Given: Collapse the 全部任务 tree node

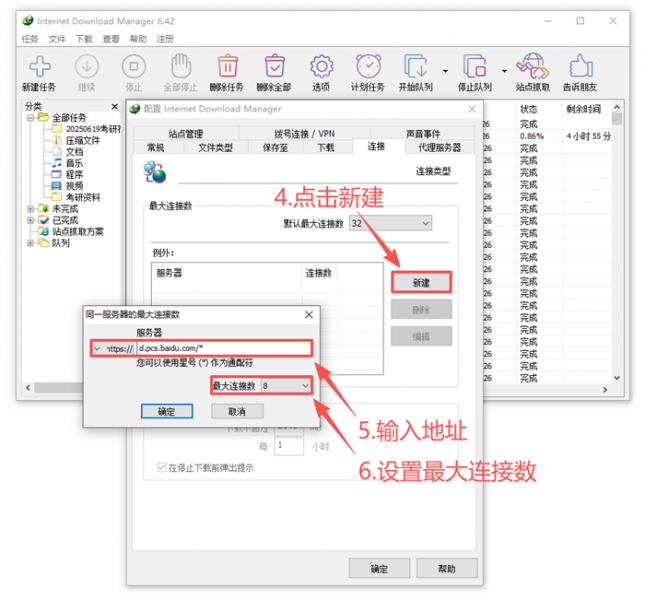Looking at the screenshot, I should [x=30, y=118].
